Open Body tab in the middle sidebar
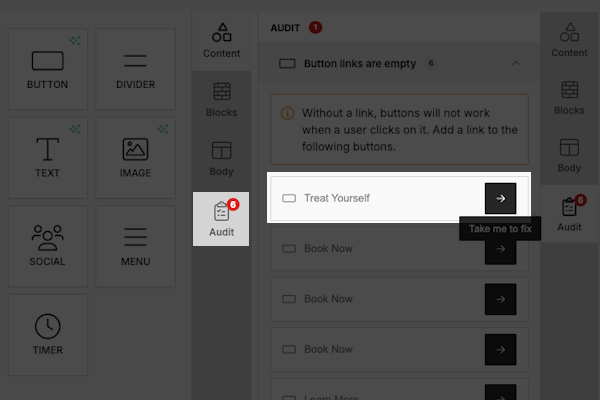Screen dimensions: 600x400 coord(221,157)
